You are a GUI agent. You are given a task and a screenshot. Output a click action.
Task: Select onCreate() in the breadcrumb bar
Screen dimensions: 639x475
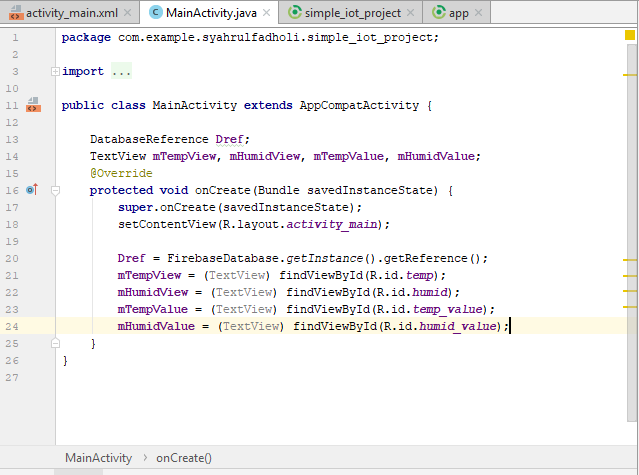click(184, 458)
